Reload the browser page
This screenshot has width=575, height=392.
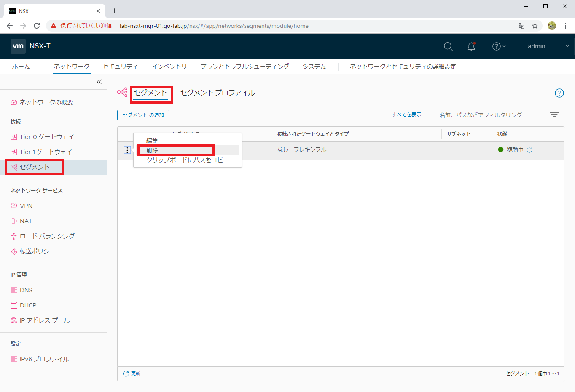pyautogui.click(x=37, y=26)
